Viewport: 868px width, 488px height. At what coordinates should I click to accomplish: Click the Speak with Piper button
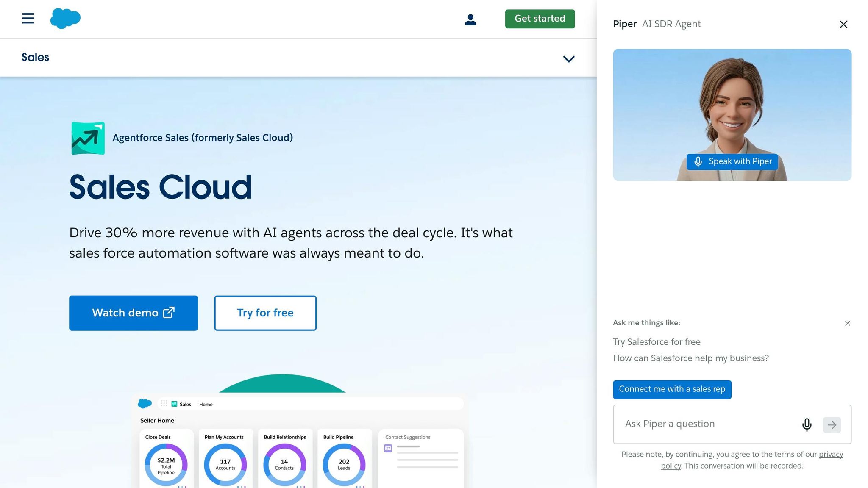[x=732, y=162]
